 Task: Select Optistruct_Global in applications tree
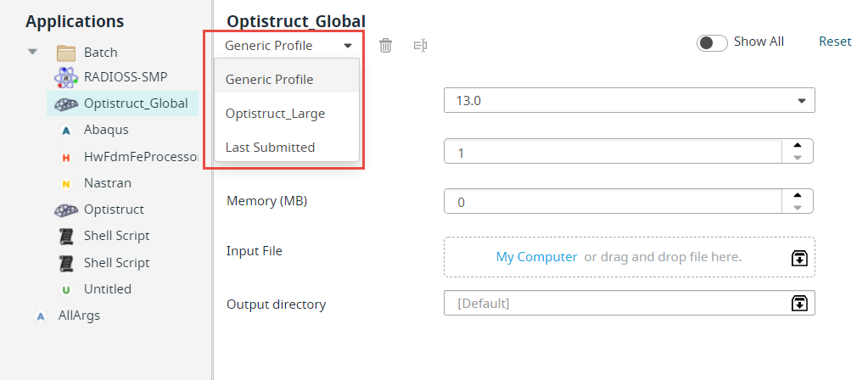click(x=136, y=103)
